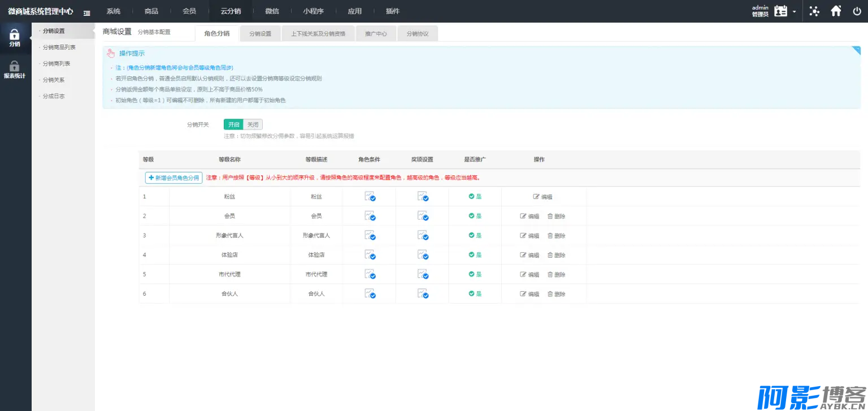Open 分销商品列表 in the side menu
868x411 pixels.
click(59, 47)
